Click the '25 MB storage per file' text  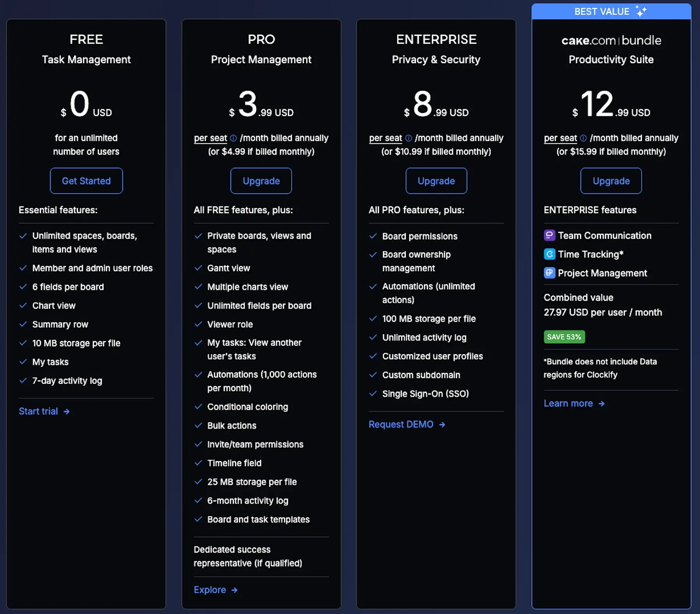pos(252,482)
